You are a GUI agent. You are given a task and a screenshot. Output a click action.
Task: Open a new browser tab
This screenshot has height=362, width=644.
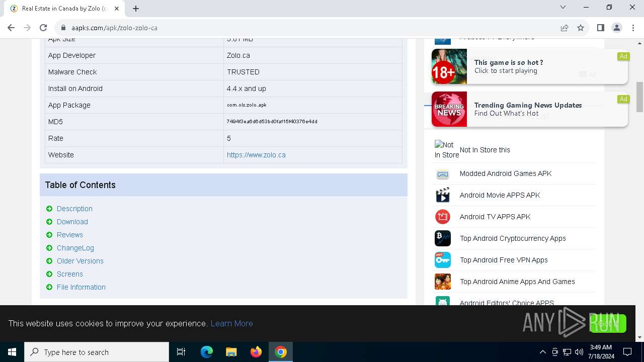point(136,8)
